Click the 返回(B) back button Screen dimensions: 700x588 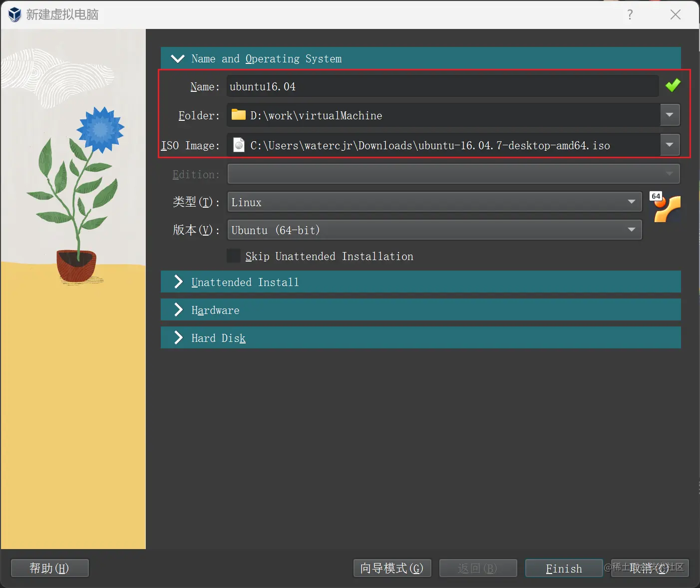point(478,568)
